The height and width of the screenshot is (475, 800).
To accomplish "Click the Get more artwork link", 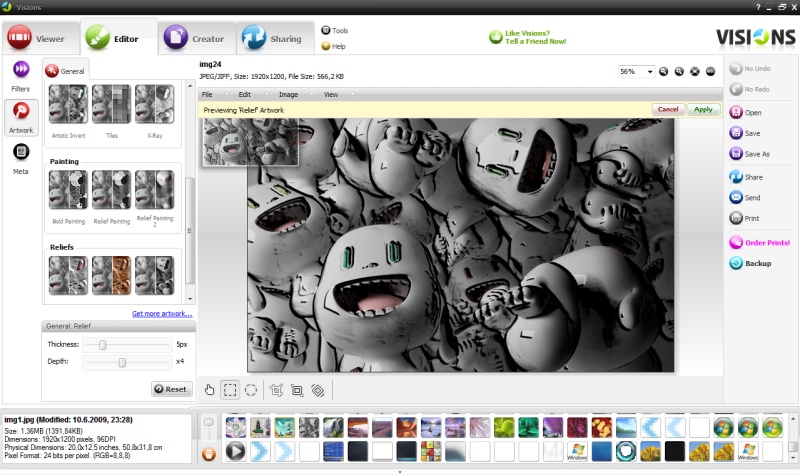I will (x=162, y=313).
